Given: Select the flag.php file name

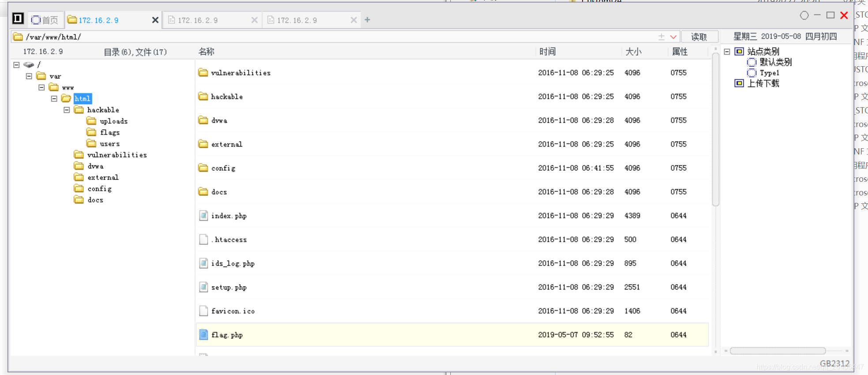Looking at the screenshot, I should 227,335.
